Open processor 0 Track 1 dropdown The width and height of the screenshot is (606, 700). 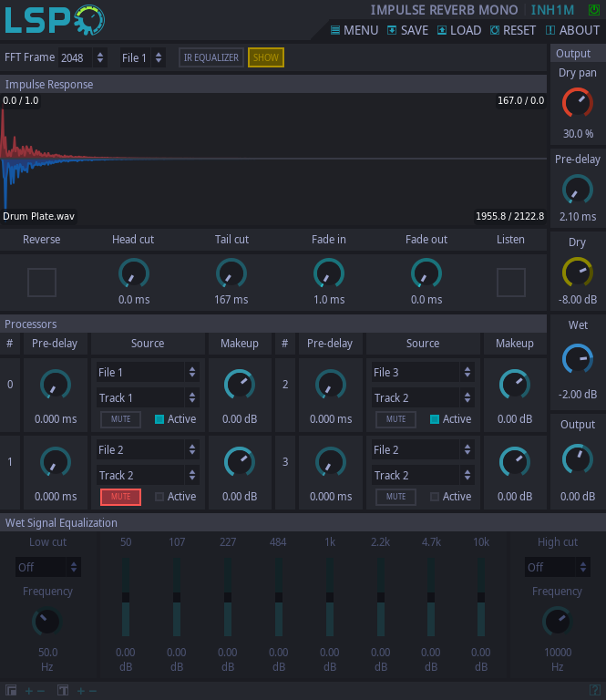click(148, 397)
